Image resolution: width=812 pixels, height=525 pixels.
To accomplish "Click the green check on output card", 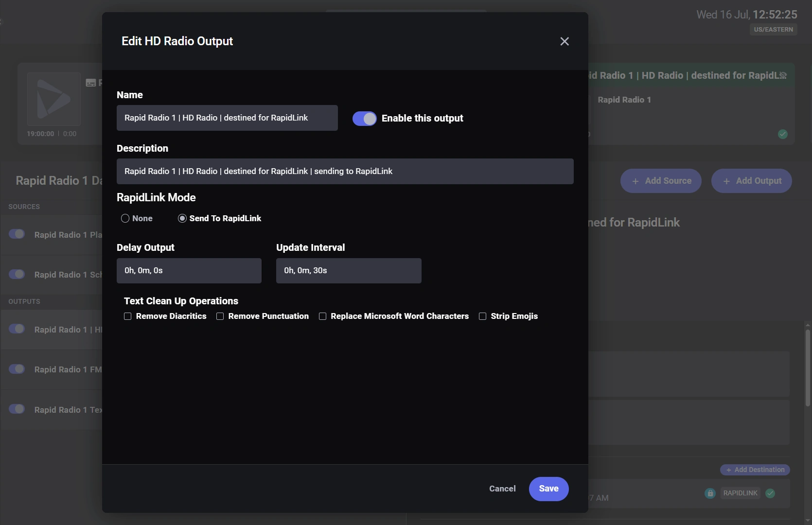I will (x=783, y=134).
